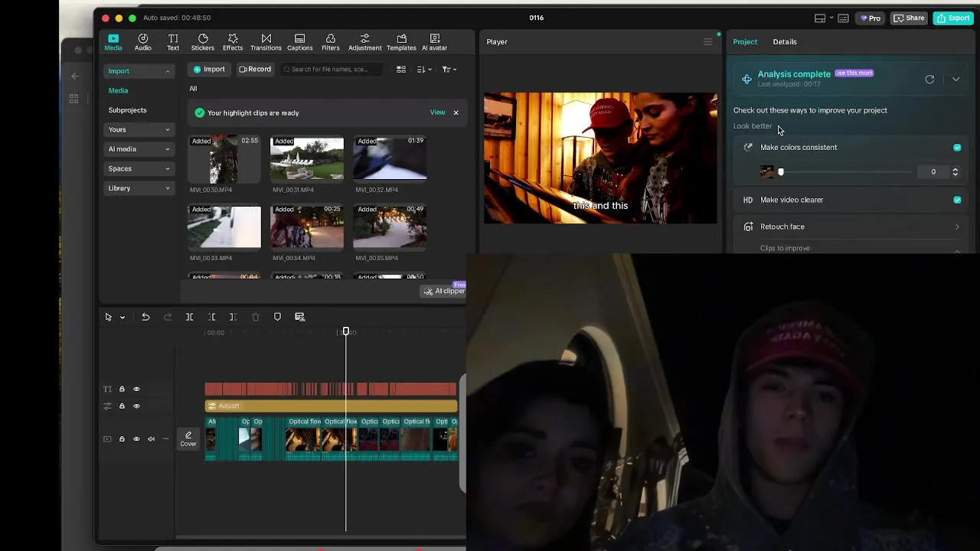
Task: Uncheck Make colors consistent
Action: pos(957,148)
